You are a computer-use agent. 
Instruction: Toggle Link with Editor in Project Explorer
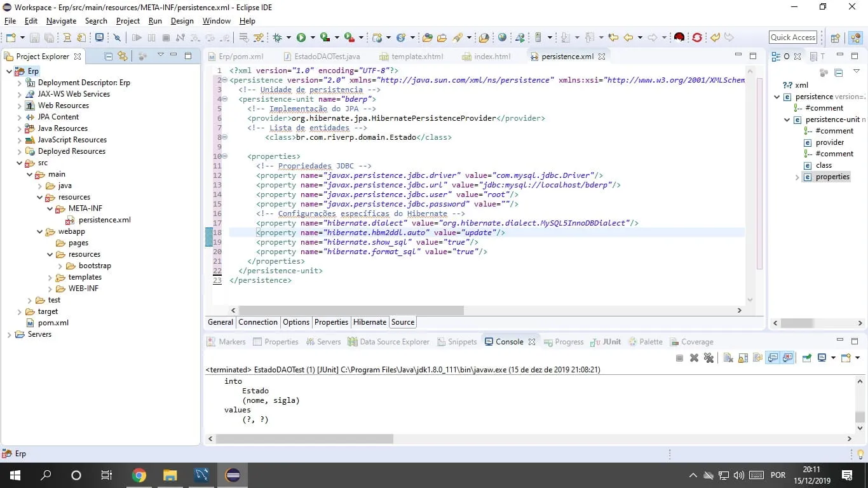click(x=122, y=56)
